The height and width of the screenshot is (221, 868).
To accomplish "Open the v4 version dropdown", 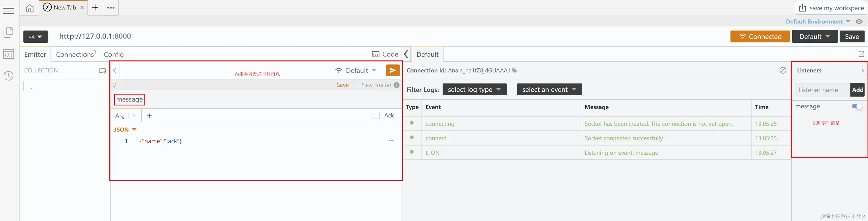I will (x=36, y=37).
